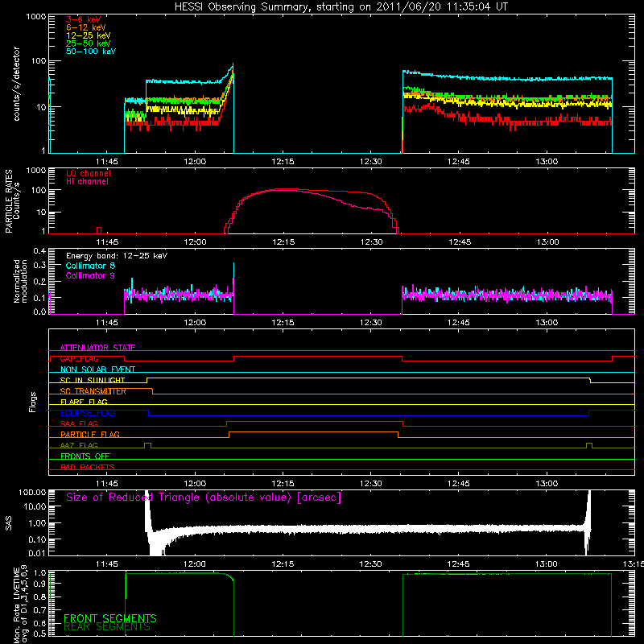Click the FRONT SEGMENTS legend label
This screenshot has height=644, width=644.
tap(110, 618)
